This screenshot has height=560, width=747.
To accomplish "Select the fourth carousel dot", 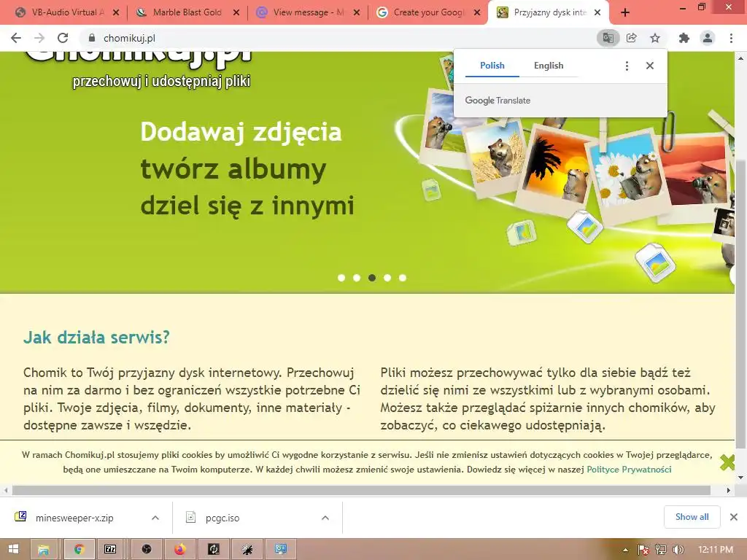I will pos(387,278).
